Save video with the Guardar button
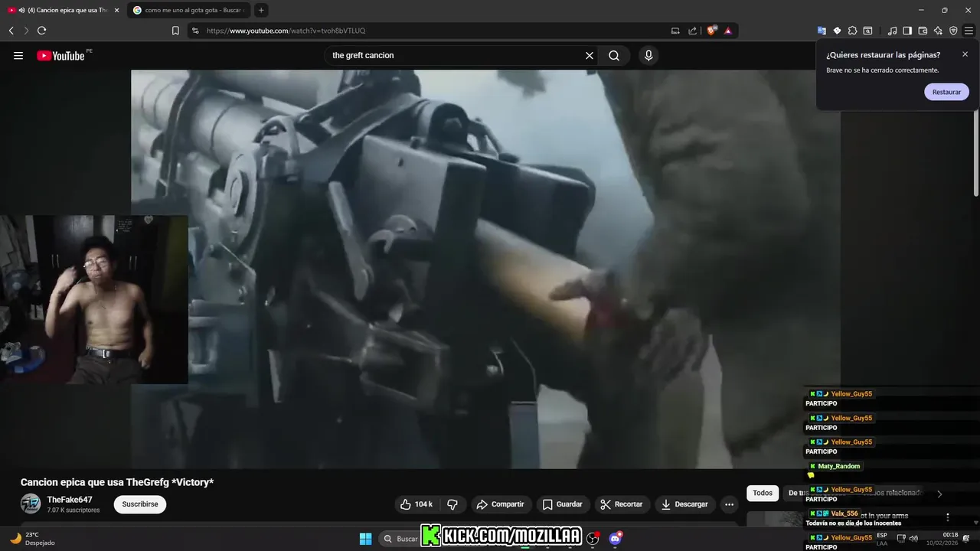The width and height of the screenshot is (980, 551). click(562, 504)
